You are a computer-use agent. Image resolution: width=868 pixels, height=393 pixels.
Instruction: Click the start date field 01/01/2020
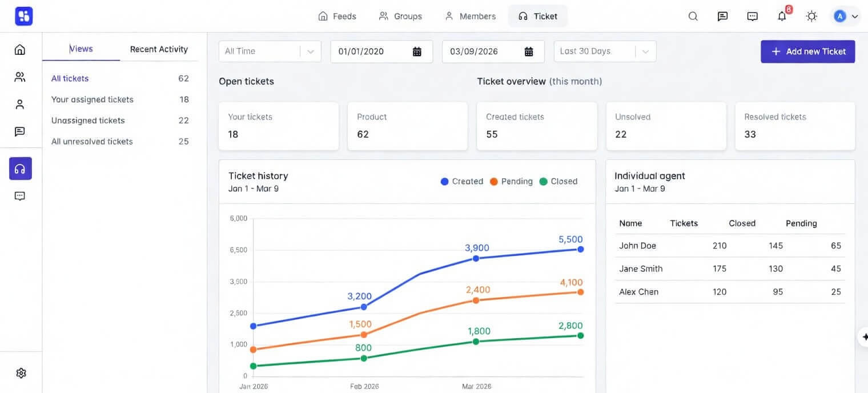381,51
